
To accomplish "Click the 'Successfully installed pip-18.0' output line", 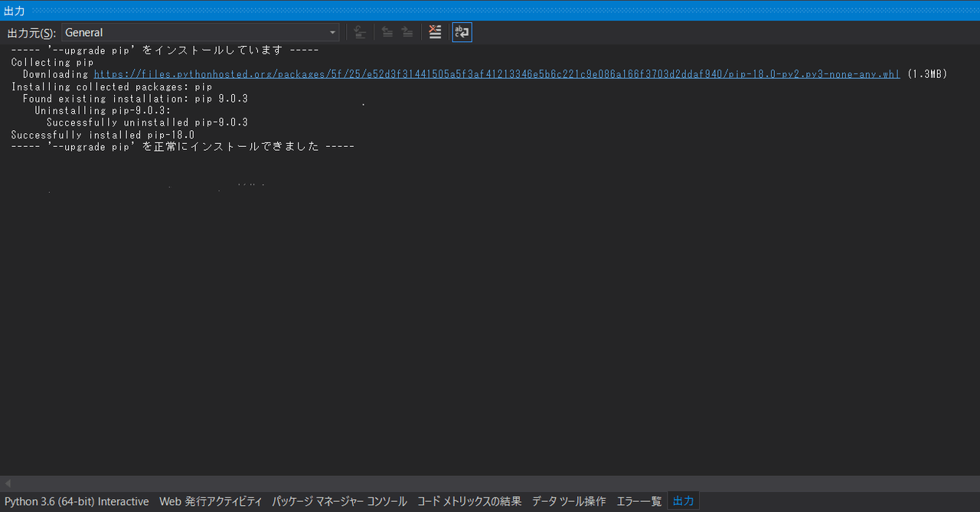I will (103, 135).
